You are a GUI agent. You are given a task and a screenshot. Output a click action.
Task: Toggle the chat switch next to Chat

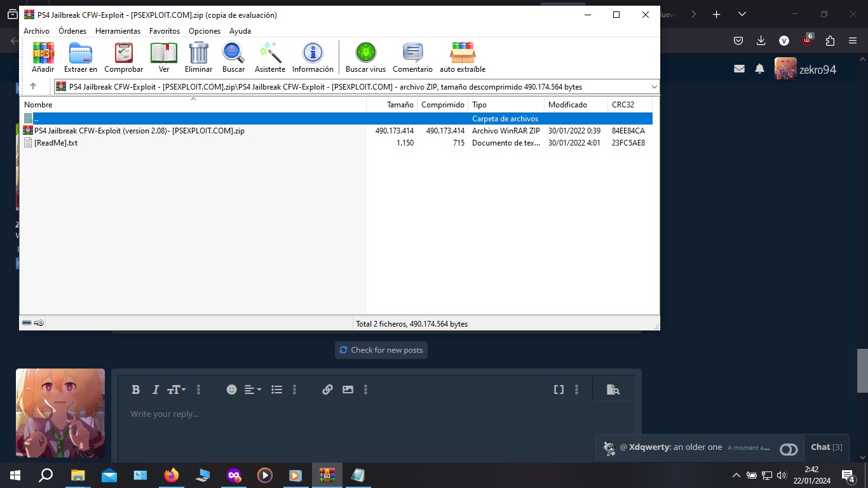pyautogui.click(x=789, y=449)
